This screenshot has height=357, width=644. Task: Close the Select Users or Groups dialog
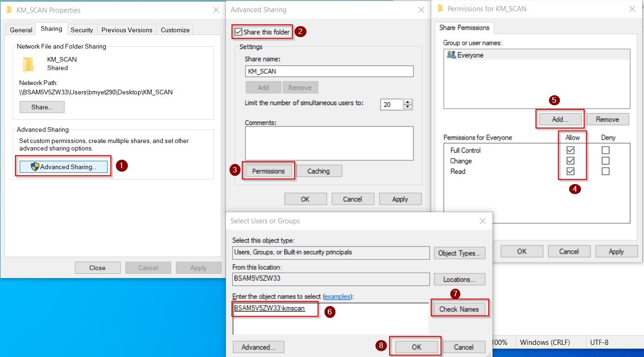(483, 221)
